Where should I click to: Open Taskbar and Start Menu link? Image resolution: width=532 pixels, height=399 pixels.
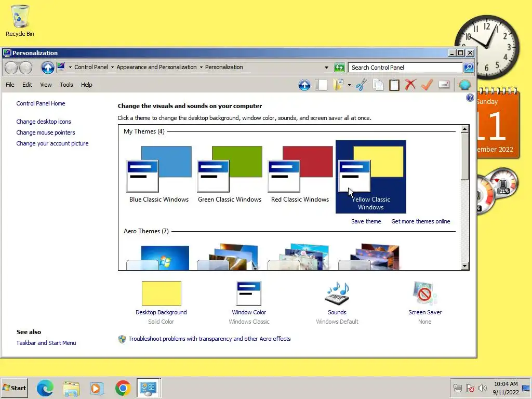point(46,343)
